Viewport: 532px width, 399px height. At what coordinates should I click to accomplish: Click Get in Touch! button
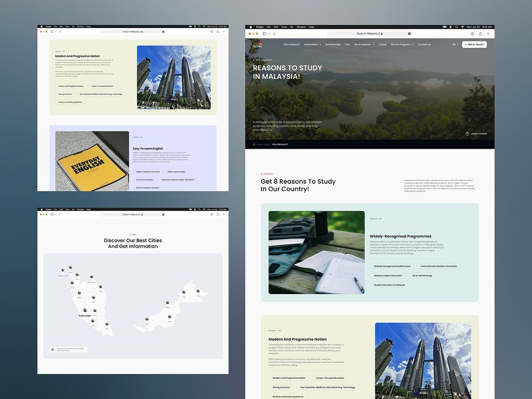click(x=474, y=44)
